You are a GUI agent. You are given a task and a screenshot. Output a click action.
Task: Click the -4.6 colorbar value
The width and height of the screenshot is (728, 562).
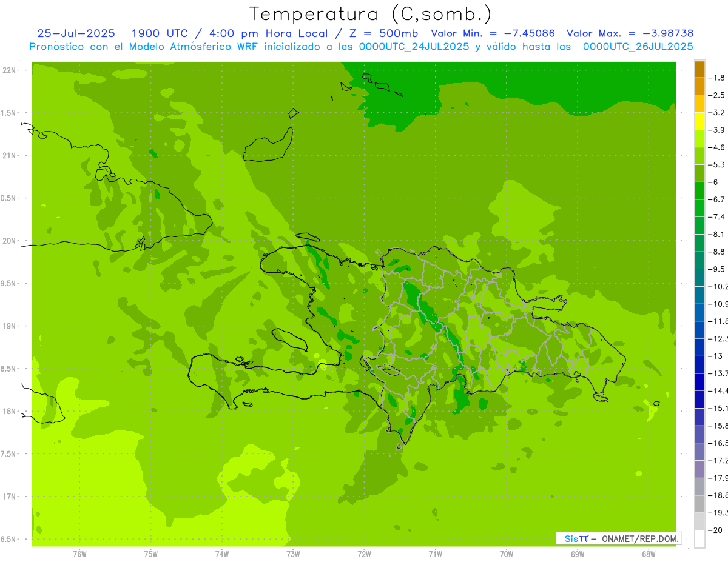[x=716, y=147]
